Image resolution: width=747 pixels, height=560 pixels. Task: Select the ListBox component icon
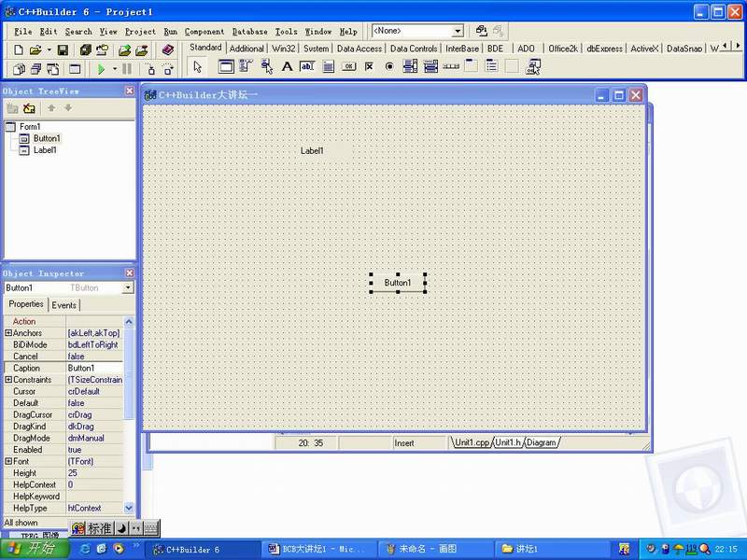click(x=410, y=66)
